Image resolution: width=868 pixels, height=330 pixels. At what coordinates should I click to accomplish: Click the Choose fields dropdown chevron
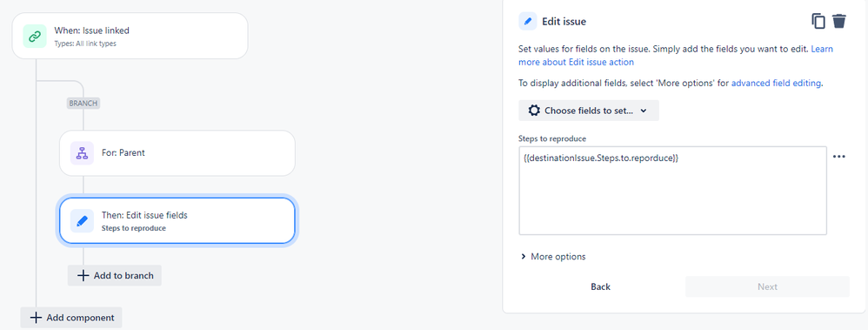click(644, 111)
